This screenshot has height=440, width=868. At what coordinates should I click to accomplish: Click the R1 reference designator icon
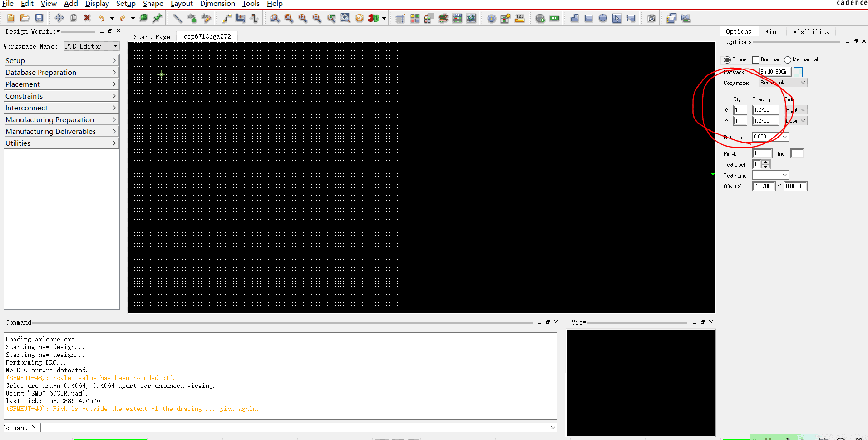click(x=554, y=18)
